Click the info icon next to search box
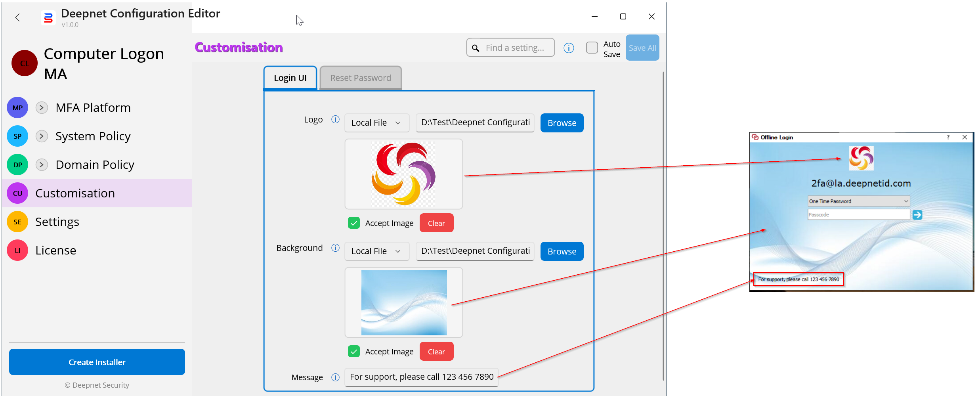Viewport: 980px width, 396px height. [569, 48]
